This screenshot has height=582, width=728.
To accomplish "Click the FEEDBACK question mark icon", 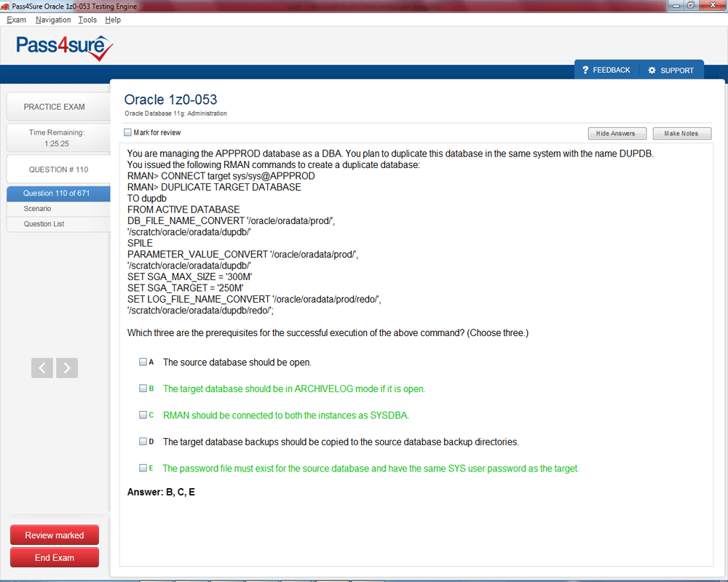I will [585, 70].
